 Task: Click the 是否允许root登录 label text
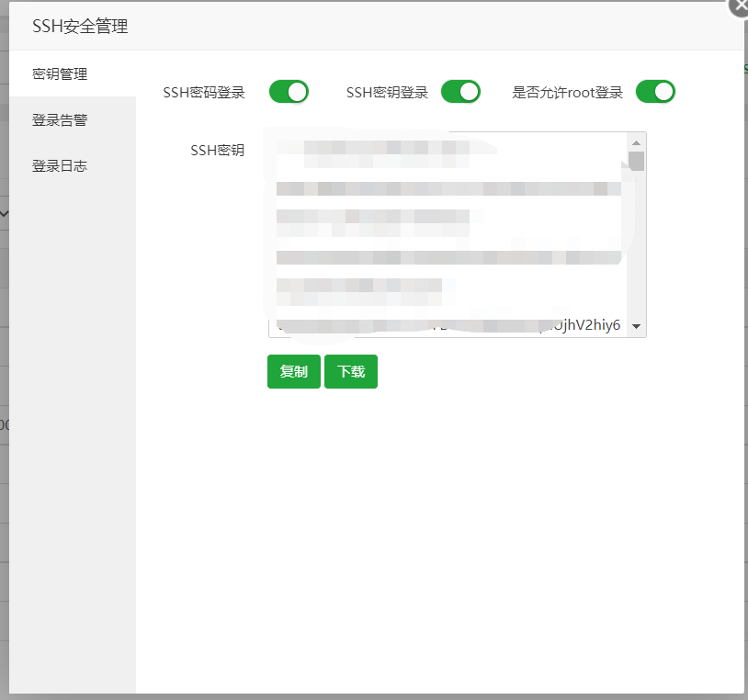click(x=567, y=93)
